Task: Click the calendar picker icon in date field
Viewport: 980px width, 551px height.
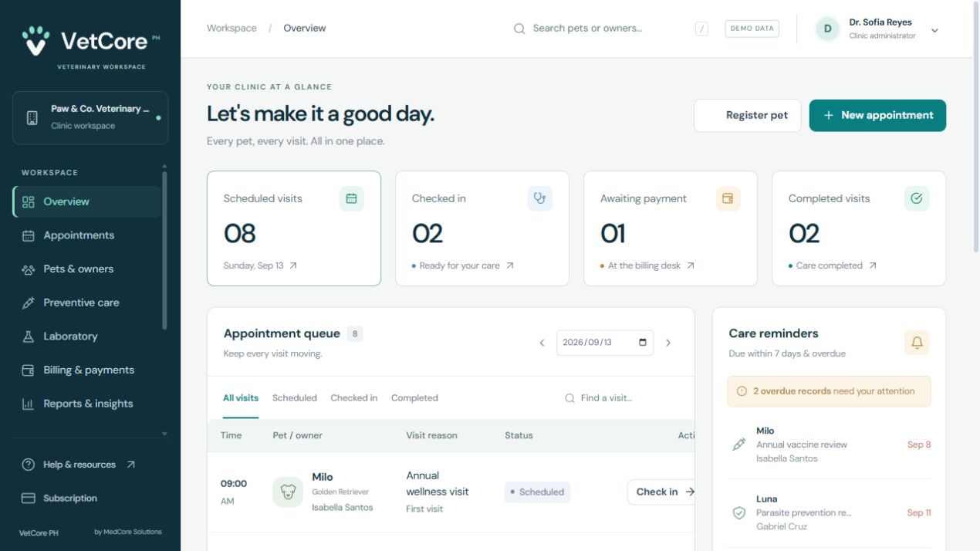Action: 643,343
